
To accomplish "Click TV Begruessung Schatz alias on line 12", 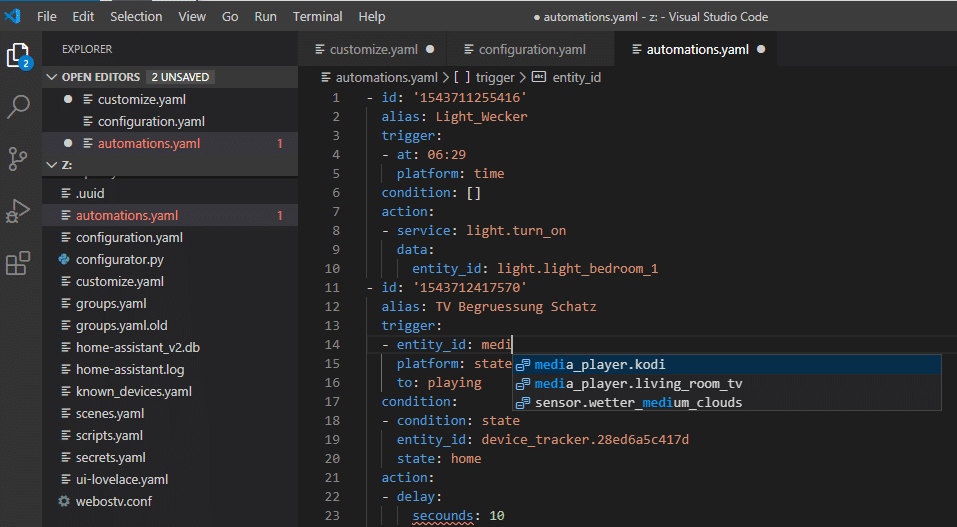I will click(516, 307).
